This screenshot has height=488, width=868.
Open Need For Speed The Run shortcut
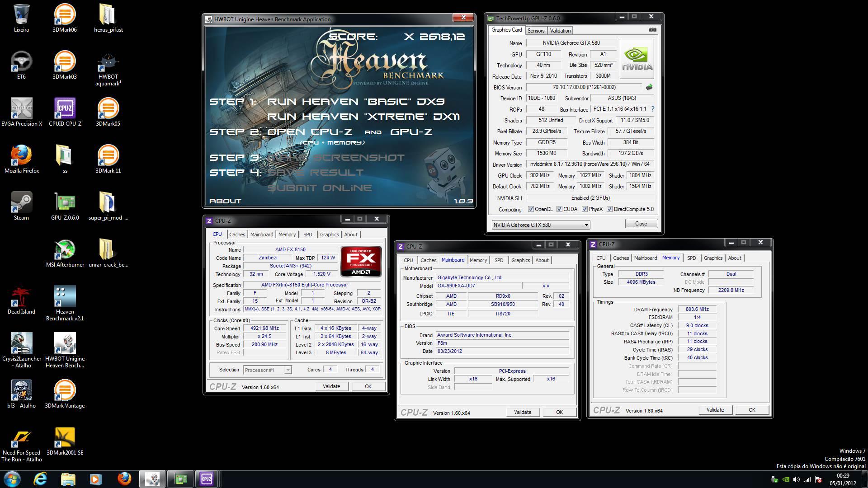point(21,444)
